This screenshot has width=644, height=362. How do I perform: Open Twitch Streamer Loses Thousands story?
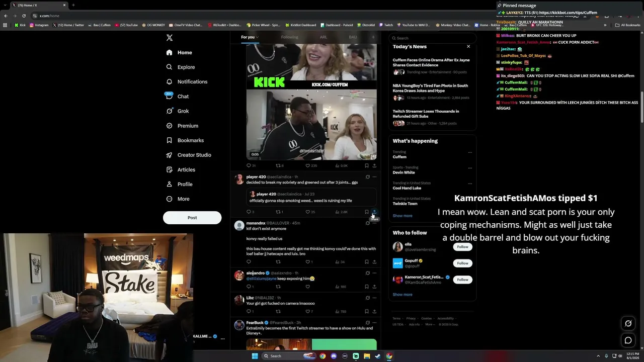(x=432, y=117)
